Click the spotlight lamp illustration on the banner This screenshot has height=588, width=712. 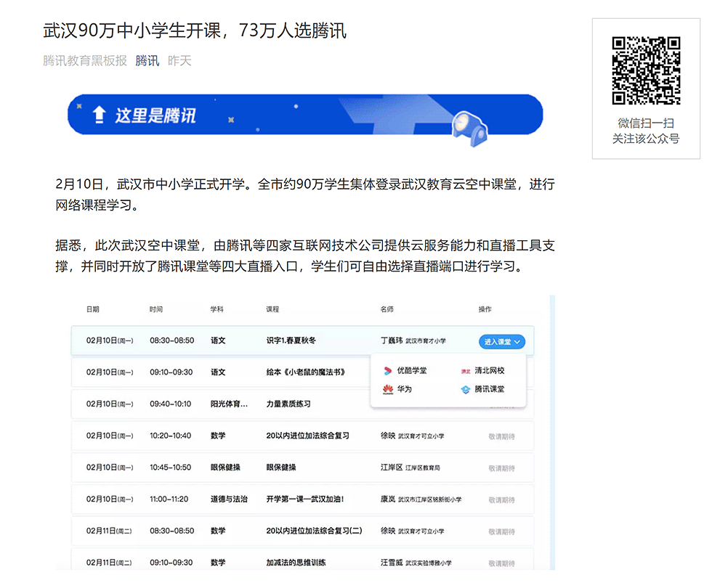point(471,128)
